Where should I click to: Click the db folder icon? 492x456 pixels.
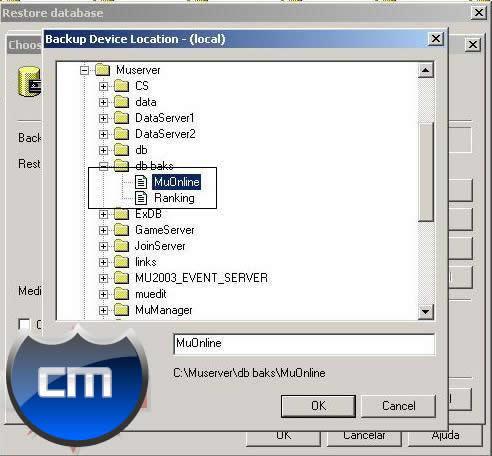[x=122, y=150]
